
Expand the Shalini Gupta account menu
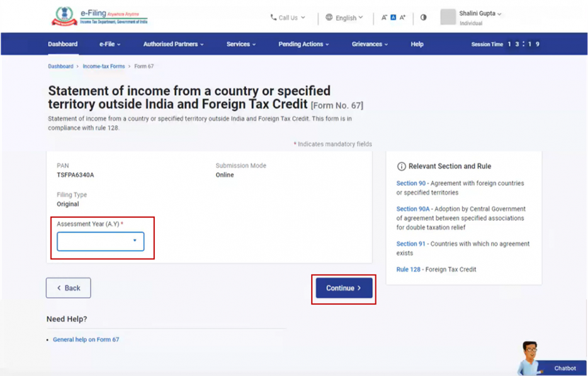481,13
